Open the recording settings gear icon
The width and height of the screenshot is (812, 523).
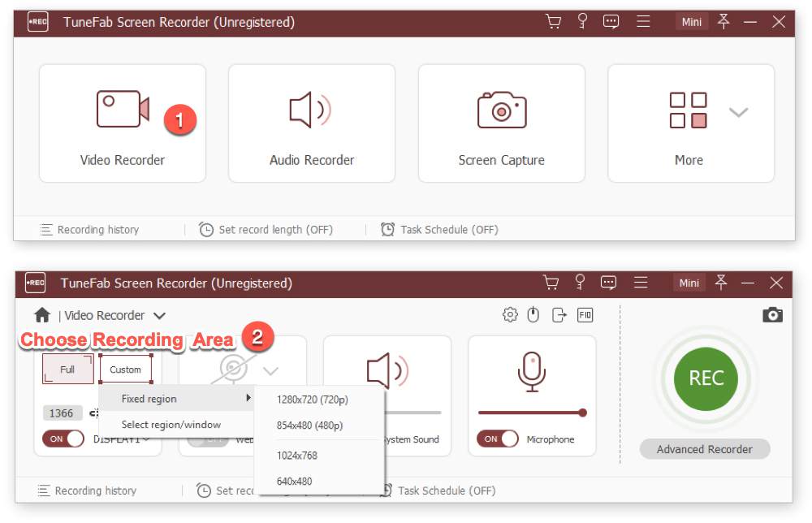pos(510,315)
